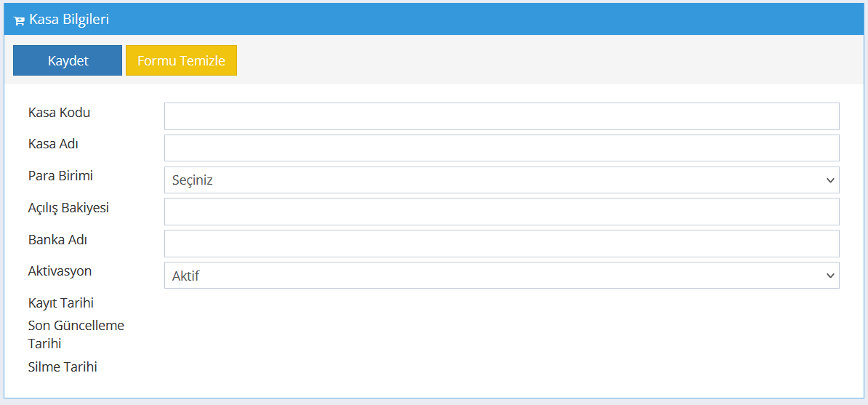Save the form with Kaydet
Image resolution: width=868 pixels, height=405 pixels.
click(x=68, y=60)
